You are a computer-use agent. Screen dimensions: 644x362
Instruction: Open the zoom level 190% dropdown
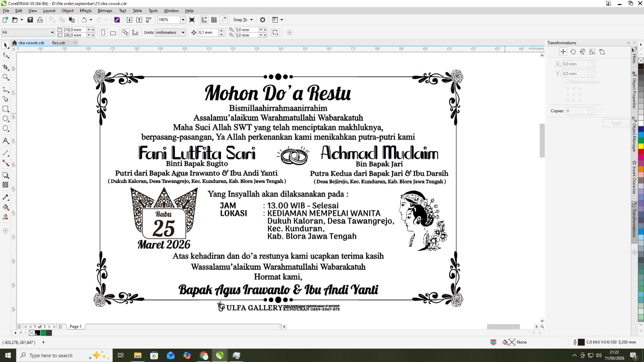[x=183, y=20]
